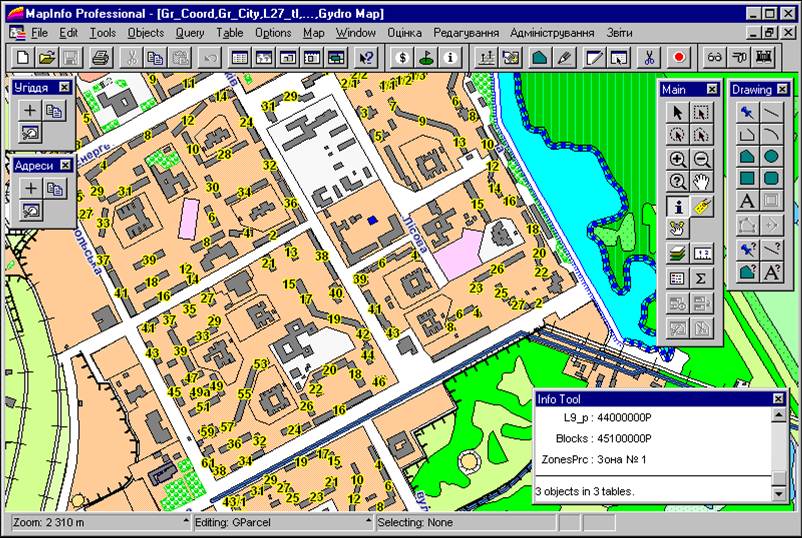
Task: Select the Polygon drawing tool
Action: pos(746,157)
